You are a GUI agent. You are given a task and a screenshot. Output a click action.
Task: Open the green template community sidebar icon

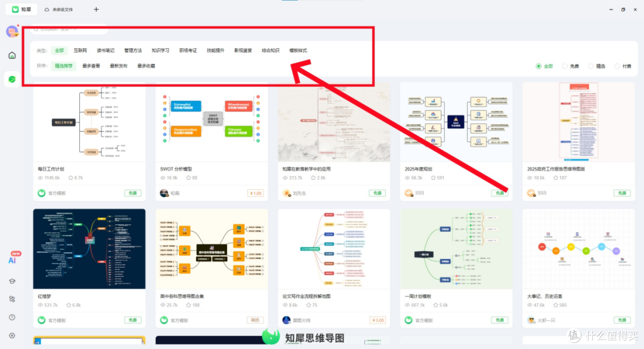[12, 79]
